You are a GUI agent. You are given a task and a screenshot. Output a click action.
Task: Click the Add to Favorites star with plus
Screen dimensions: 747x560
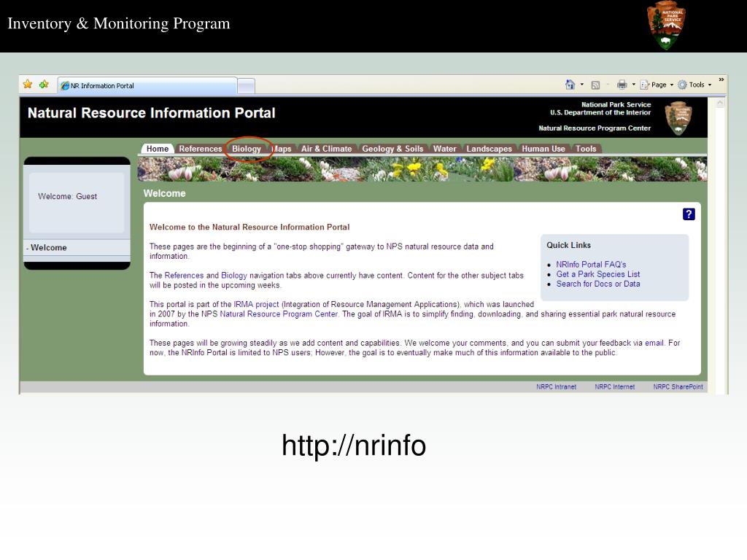pyautogui.click(x=44, y=85)
